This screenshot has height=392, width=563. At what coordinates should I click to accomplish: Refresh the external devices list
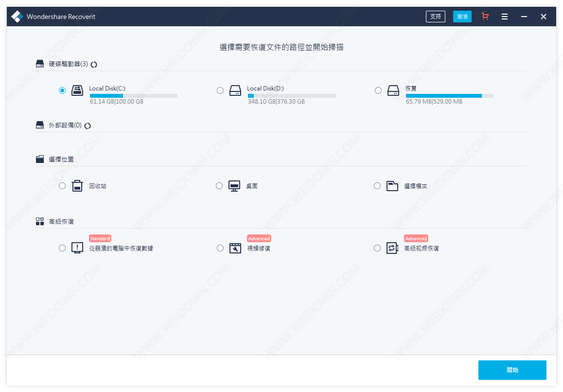coord(88,125)
